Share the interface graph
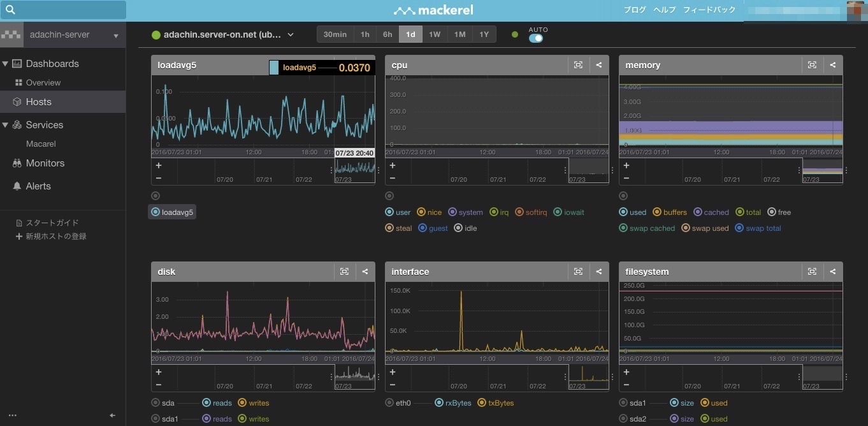This screenshot has height=426, width=868. click(x=598, y=272)
